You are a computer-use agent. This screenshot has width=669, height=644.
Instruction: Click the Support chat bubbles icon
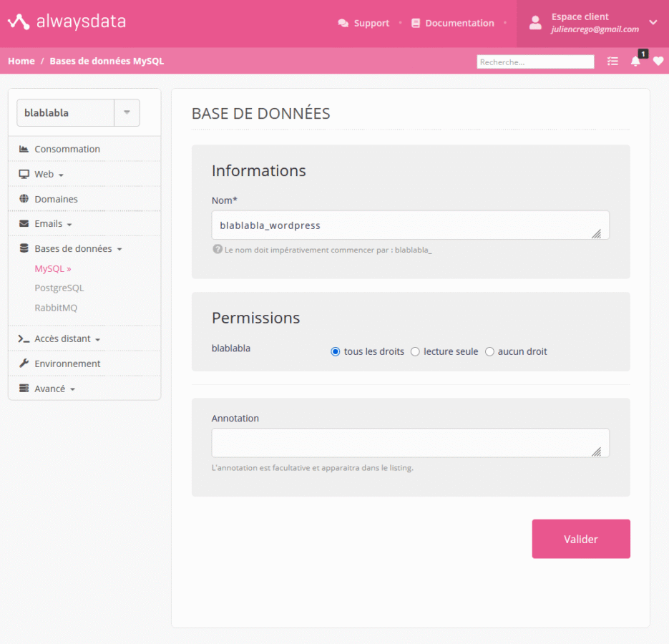point(343,23)
